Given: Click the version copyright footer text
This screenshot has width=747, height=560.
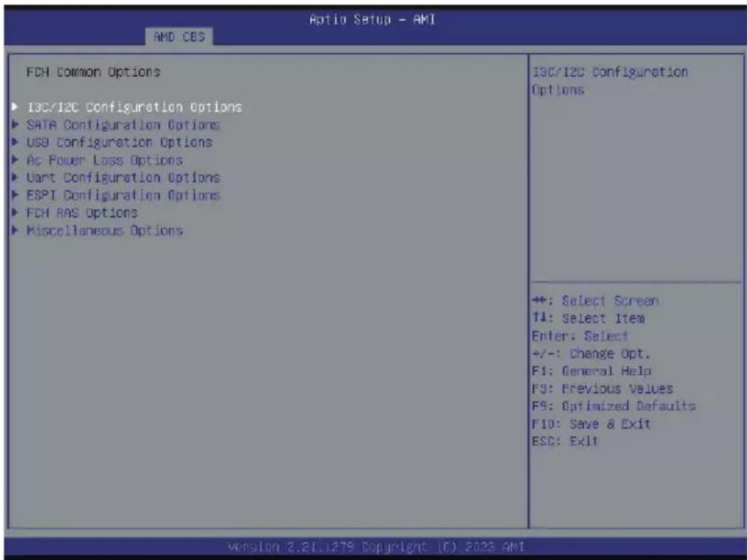Looking at the screenshot, I should tap(377, 547).
